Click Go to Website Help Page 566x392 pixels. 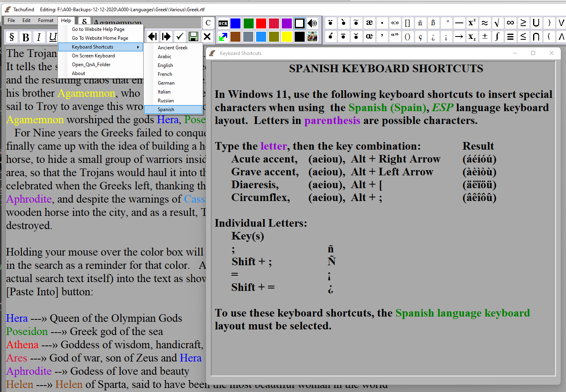tap(98, 29)
